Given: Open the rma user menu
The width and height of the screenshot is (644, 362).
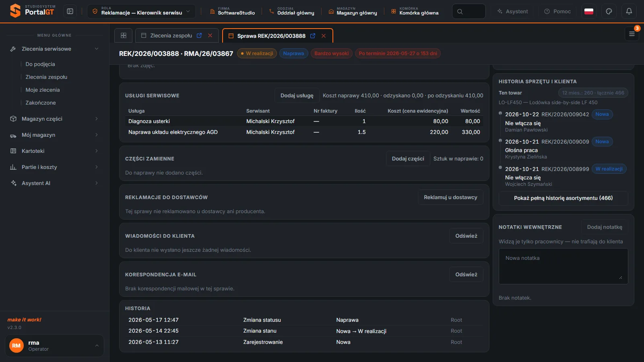Looking at the screenshot, I should (x=54, y=346).
